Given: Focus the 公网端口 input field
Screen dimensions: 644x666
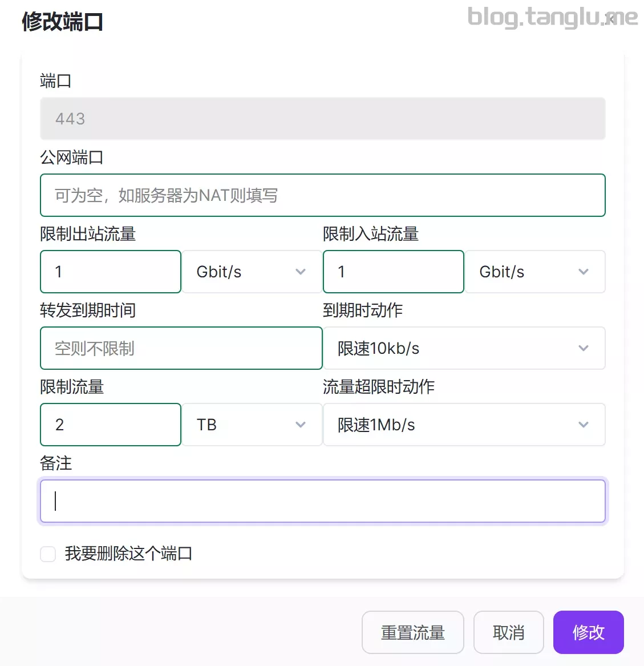Looking at the screenshot, I should tap(322, 195).
